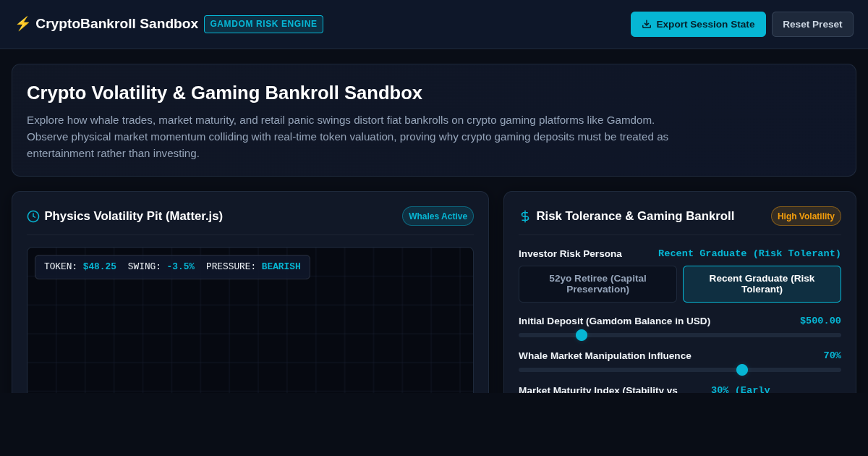Viewport: 868px width, 456px height.
Task: Click the Physics Volatility Pit heading
Action: (134, 216)
